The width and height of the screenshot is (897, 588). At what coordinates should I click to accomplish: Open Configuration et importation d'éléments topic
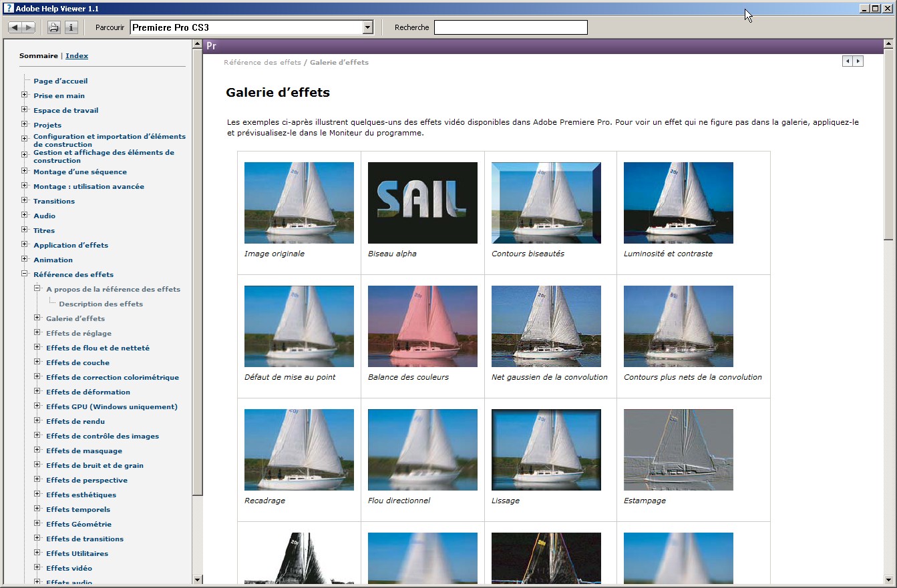point(110,140)
